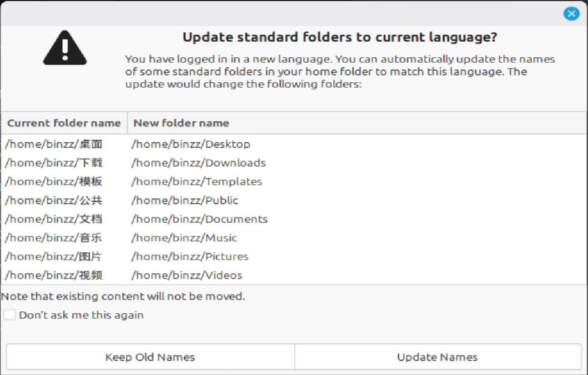Click the dialog title about updating standard folders
This screenshot has height=375, width=588.
click(x=340, y=37)
